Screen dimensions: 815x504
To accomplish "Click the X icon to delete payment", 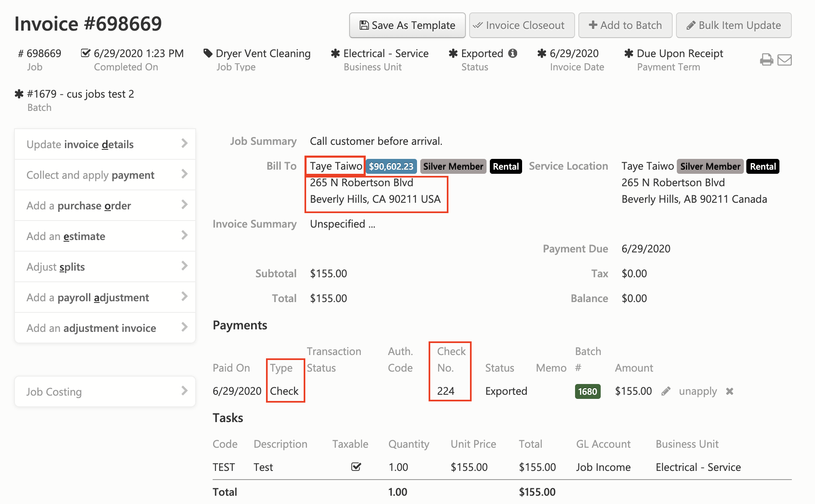I will (730, 391).
